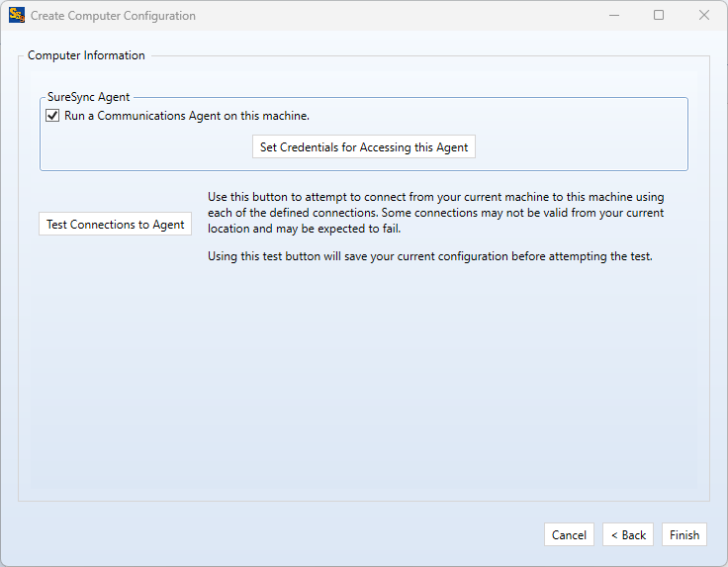Click the 'Using this test button will save' note

point(430,257)
